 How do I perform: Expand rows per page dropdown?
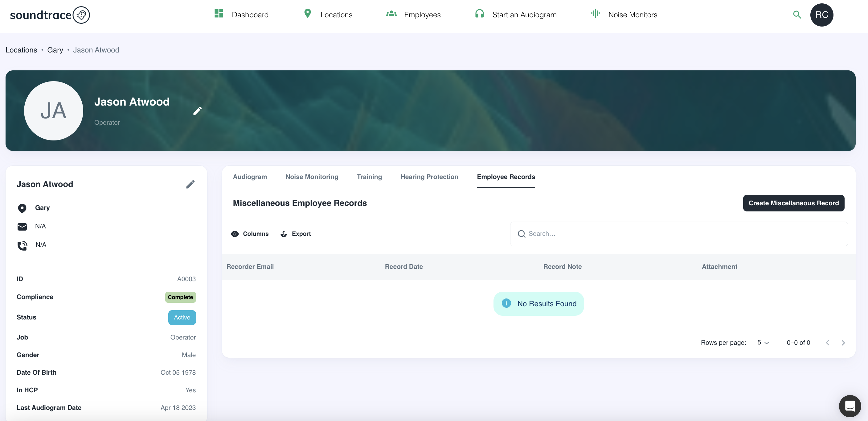[763, 342]
